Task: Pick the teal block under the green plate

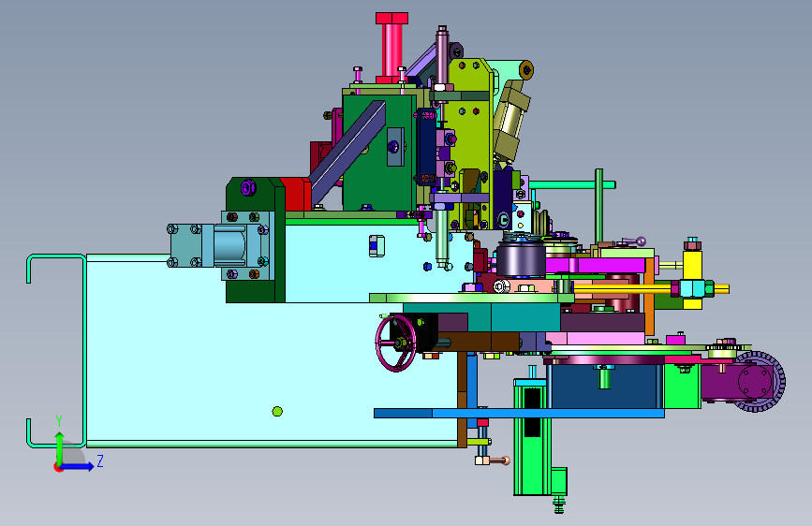Action: (x=481, y=317)
